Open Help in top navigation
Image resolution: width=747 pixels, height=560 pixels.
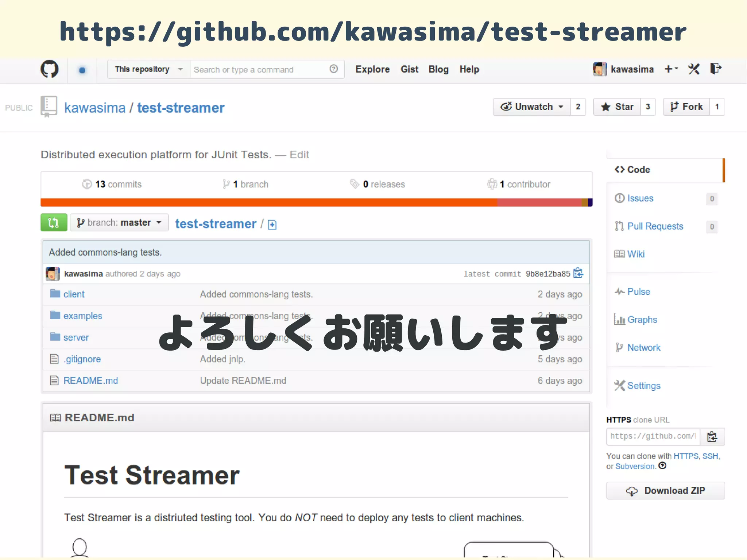469,69
